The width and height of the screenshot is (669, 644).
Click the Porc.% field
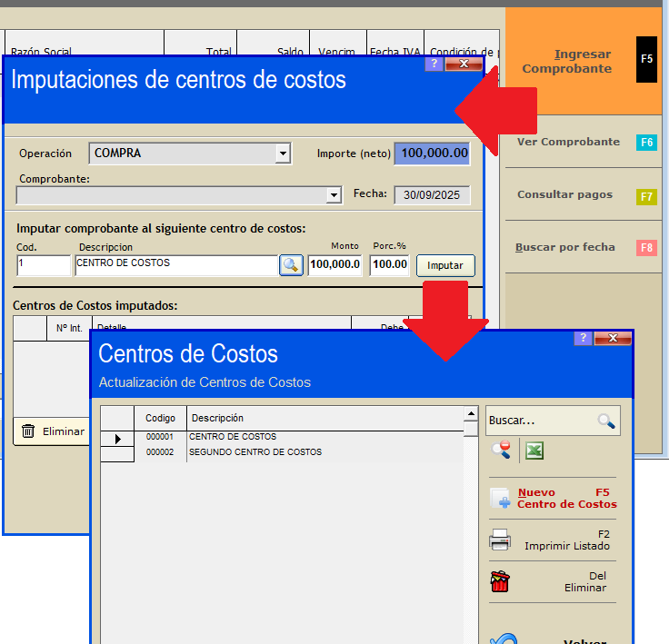tap(390, 265)
